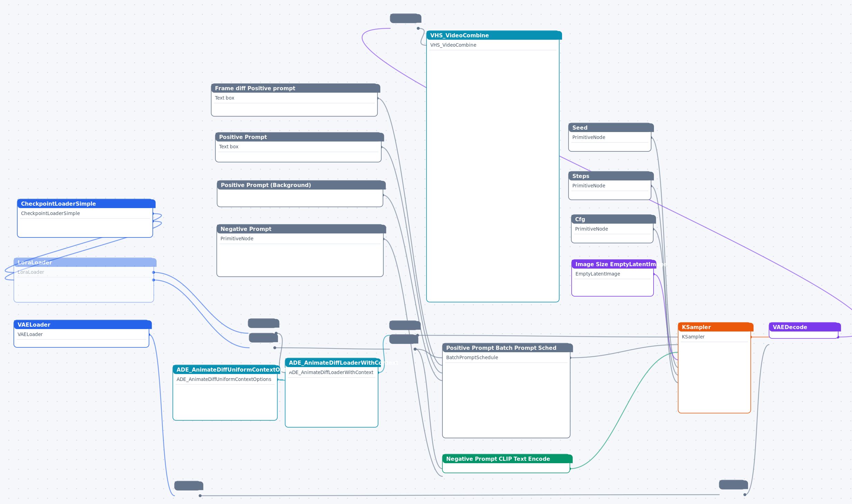Select the KSampler node orange title bar

click(x=715, y=327)
